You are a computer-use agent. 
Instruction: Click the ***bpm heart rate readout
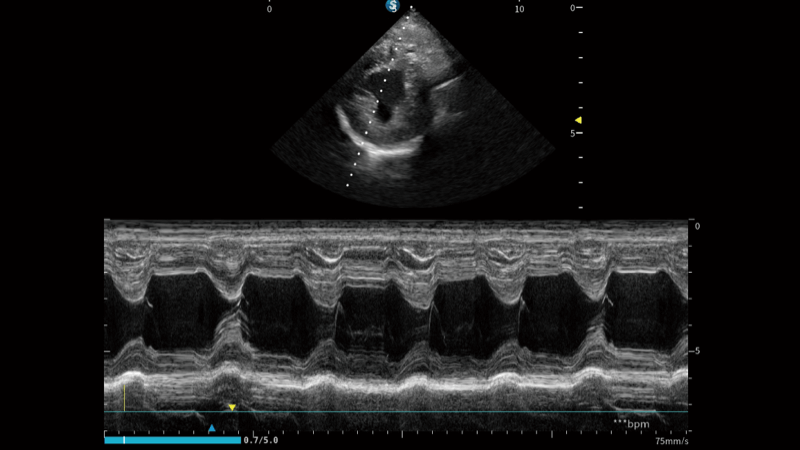coord(631,424)
